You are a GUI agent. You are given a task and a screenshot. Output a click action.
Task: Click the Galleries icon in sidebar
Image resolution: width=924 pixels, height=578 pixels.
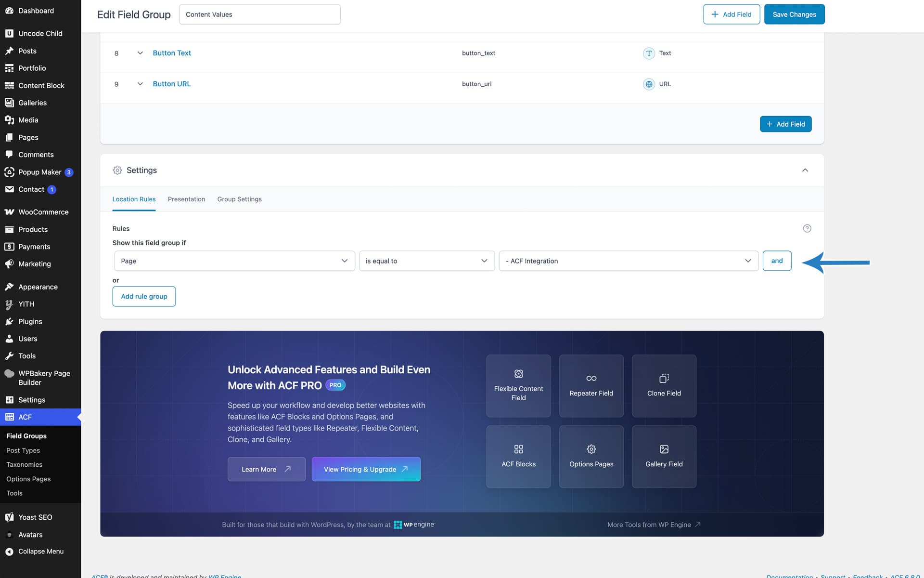click(9, 103)
